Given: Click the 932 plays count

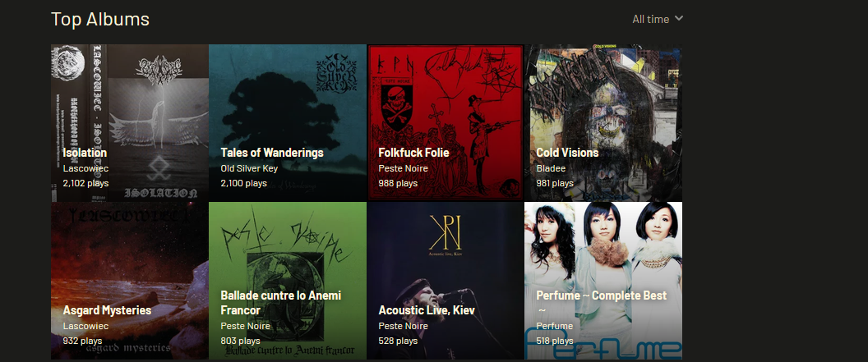Looking at the screenshot, I should coord(82,341).
